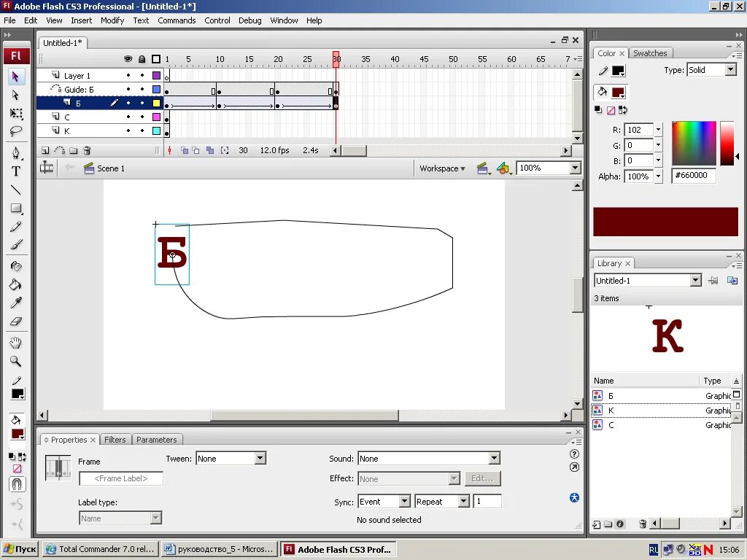Select the Pen tool

[16, 153]
